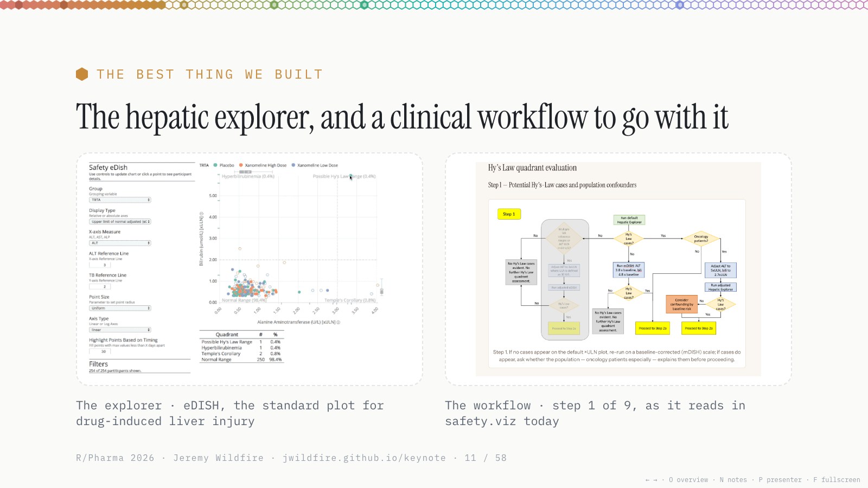868x488 pixels.
Task: Click the arrow keys navigation hint
Action: tap(651, 480)
